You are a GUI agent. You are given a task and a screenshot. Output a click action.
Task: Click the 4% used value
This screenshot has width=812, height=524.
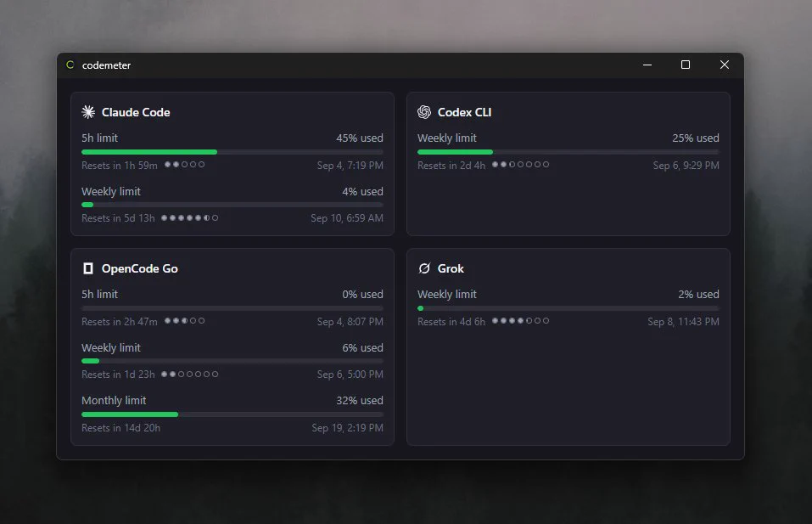362,191
